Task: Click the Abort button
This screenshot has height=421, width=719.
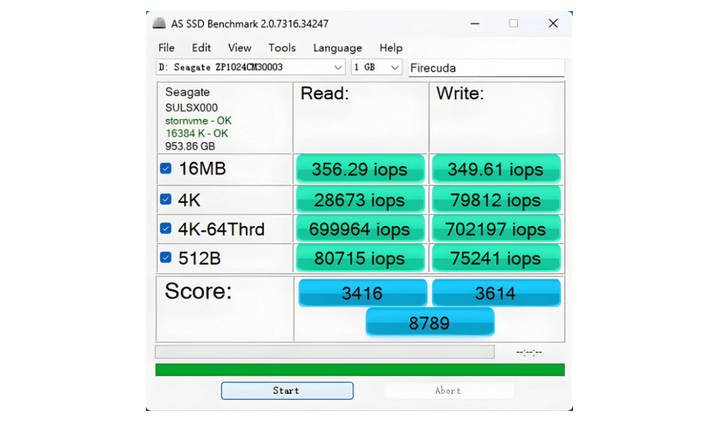Action: (x=448, y=391)
